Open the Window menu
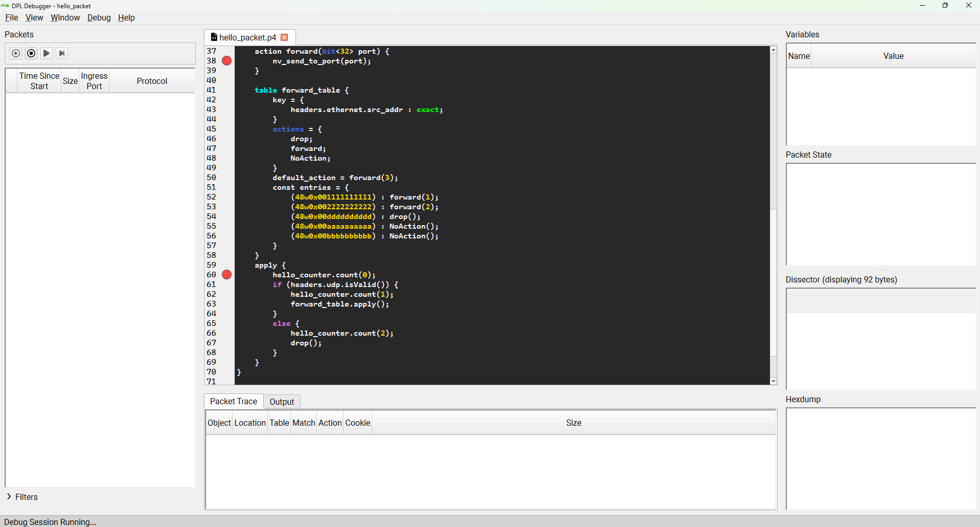 pos(65,17)
